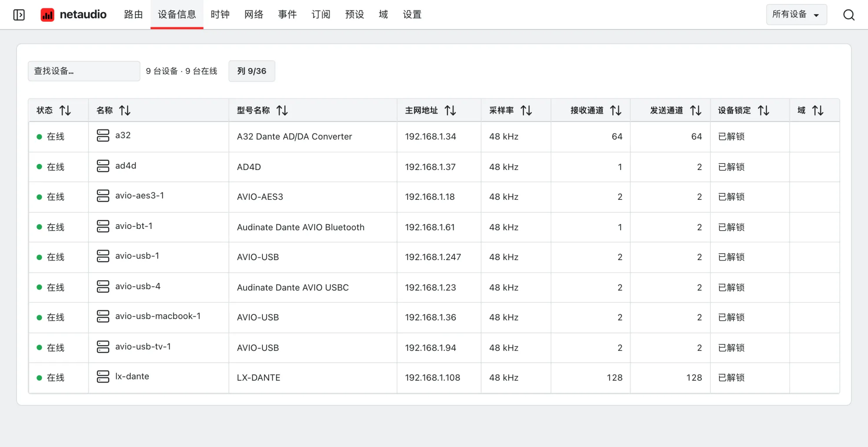The height and width of the screenshot is (447, 868).
Task: Click IP address 192.168.1.108
Action: 433,378
